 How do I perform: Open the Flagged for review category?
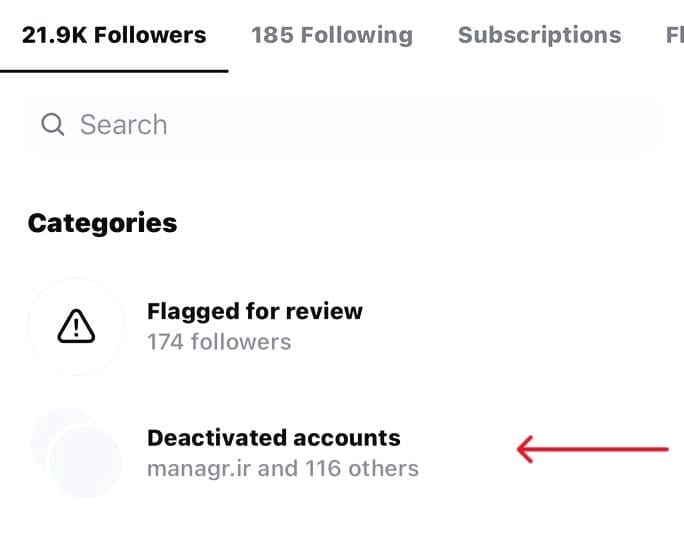point(254,311)
